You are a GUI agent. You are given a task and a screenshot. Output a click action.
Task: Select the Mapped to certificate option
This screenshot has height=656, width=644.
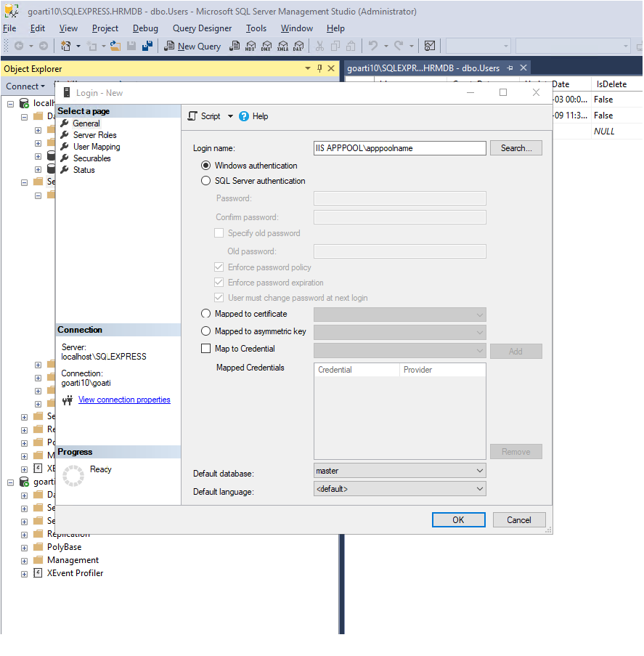coord(205,313)
